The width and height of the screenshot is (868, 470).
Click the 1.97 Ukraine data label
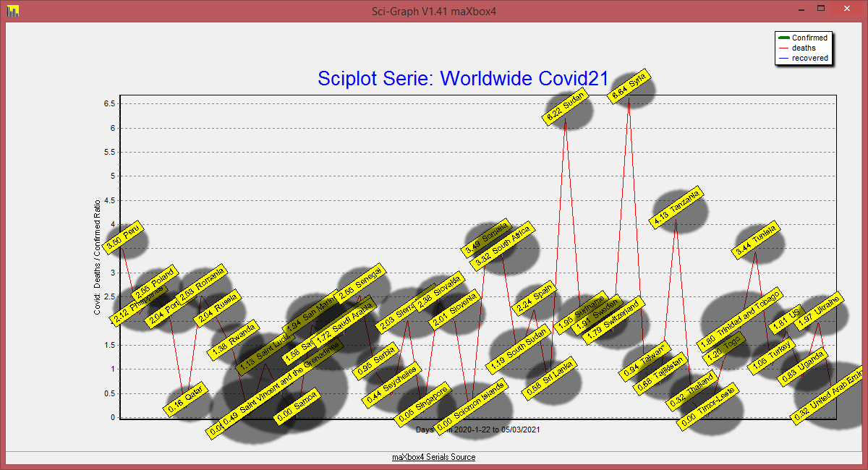click(x=818, y=315)
